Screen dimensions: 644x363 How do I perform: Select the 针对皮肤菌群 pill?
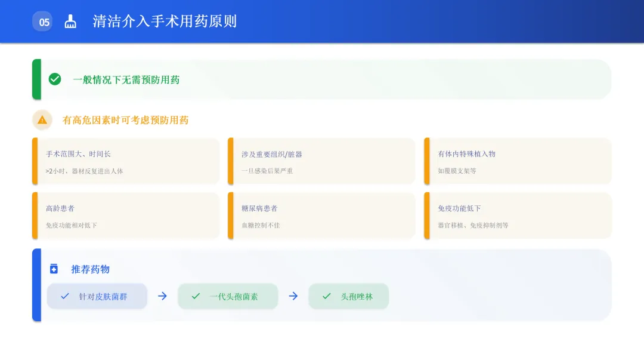click(x=97, y=296)
